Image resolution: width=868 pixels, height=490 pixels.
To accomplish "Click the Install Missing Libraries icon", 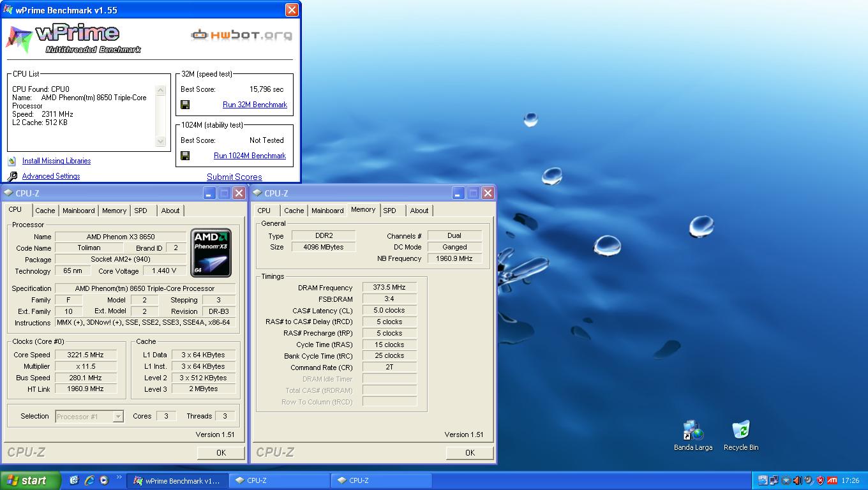I will tap(11, 161).
